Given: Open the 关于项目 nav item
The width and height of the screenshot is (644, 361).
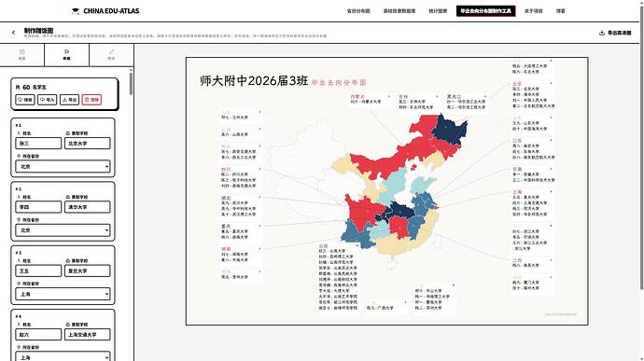Looking at the screenshot, I should click(x=533, y=11).
